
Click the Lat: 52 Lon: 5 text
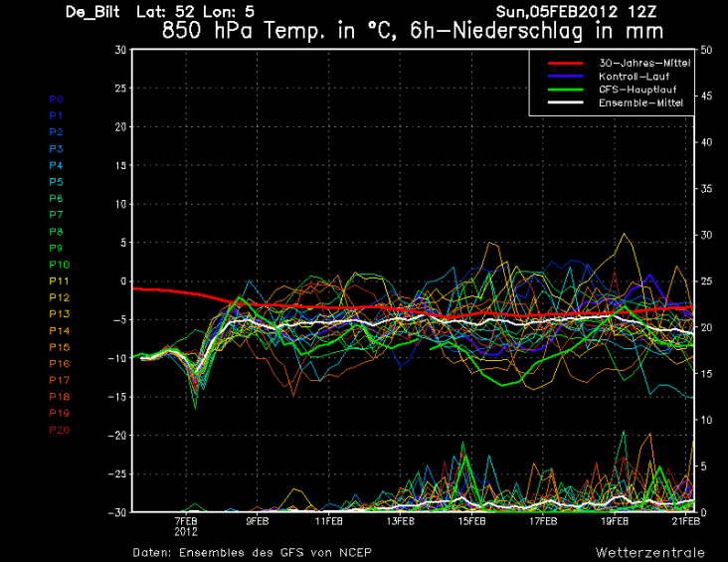(x=195, y=12)
